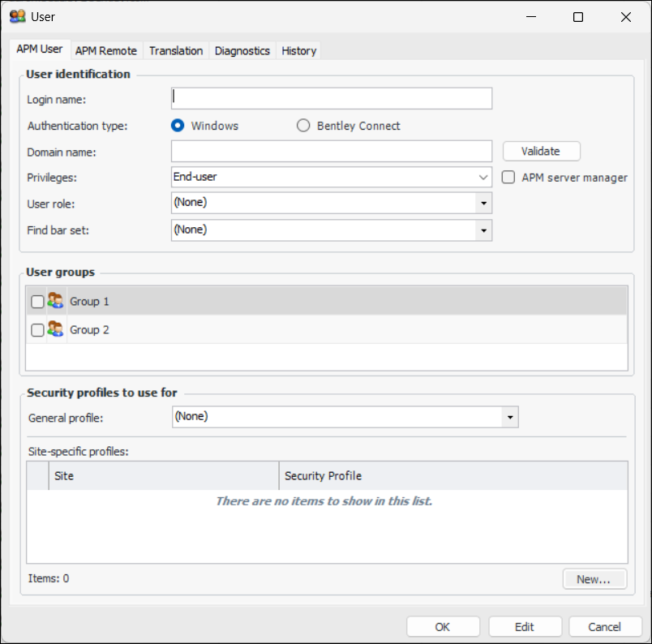The image size is (652, 644).
Task: Select the Windows authentication radio button
Action: click(x=178, y=125)
